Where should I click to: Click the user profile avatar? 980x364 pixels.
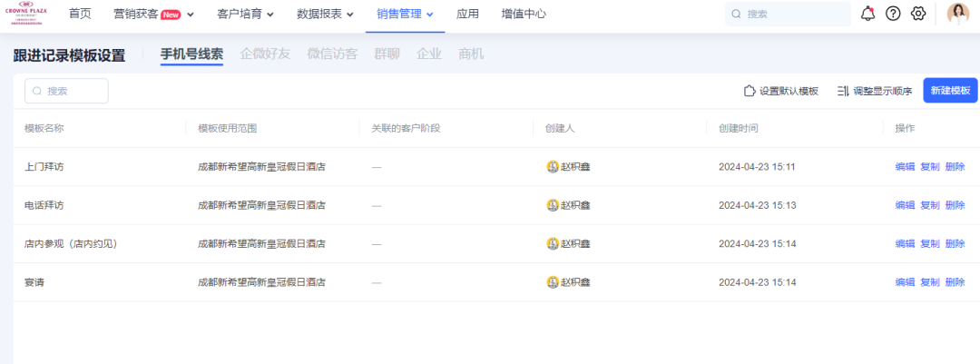[x=958, y=14]
